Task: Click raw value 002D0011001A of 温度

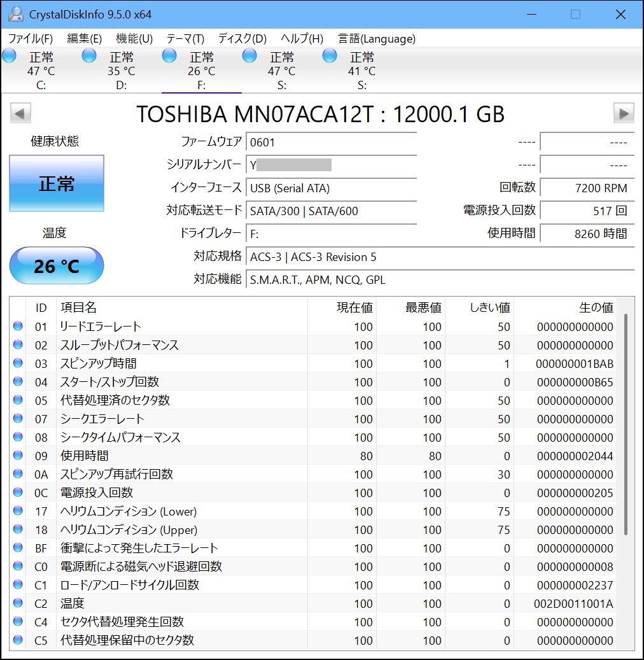Action: (x=573, y=603)
